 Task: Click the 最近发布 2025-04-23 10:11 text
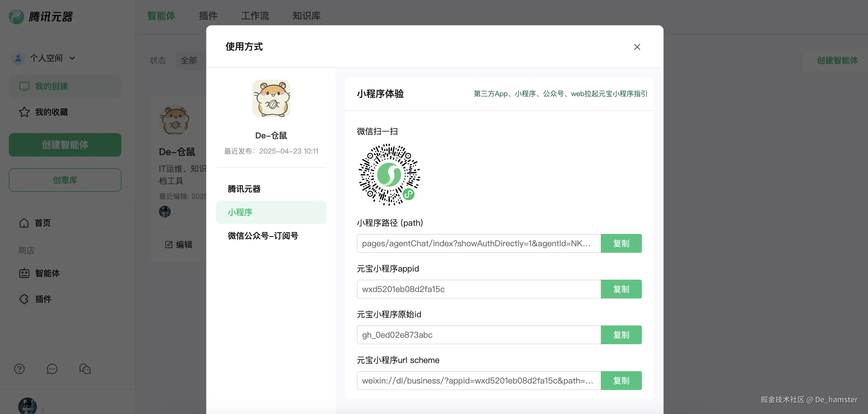click(x=271, y=151)
